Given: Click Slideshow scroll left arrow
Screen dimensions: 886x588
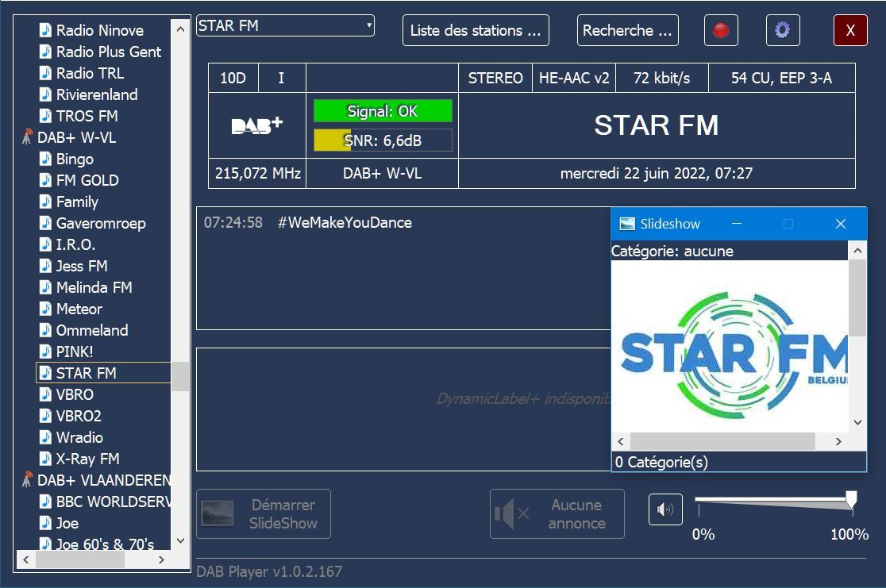Looking at the screenshot, I should pos(621,442).
